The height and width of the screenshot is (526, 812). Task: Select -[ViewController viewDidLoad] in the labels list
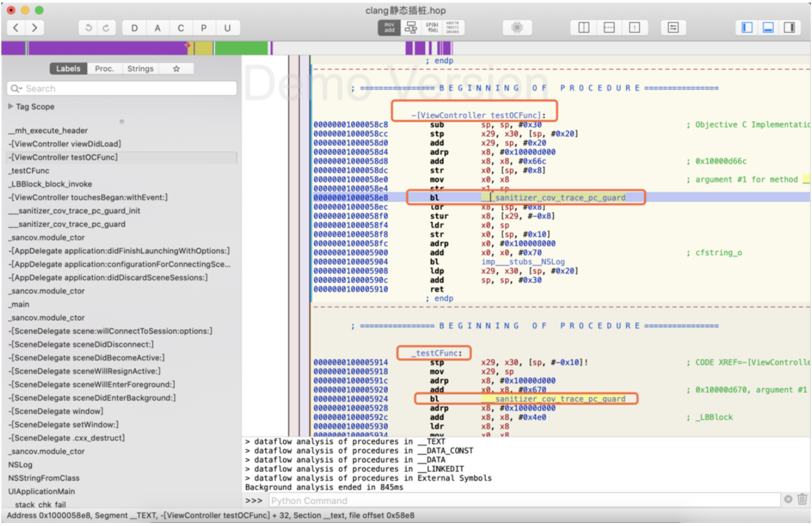click(64, 144)
